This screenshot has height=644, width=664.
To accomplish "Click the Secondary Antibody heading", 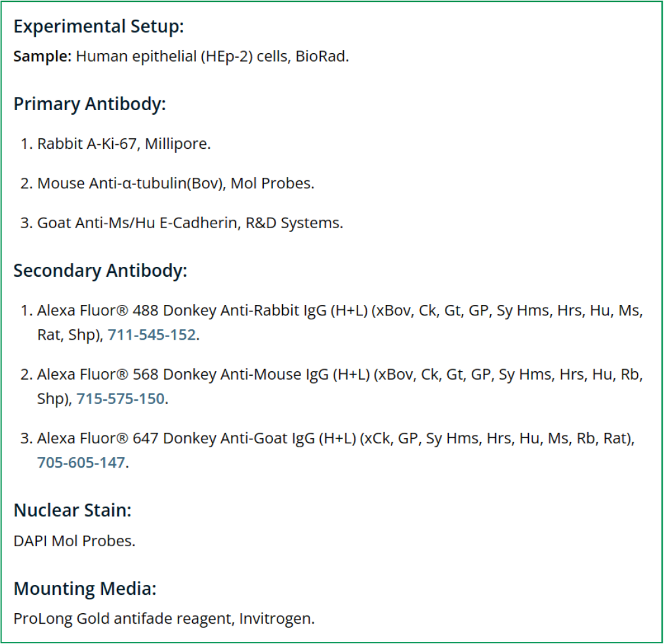I will [100, 271].
